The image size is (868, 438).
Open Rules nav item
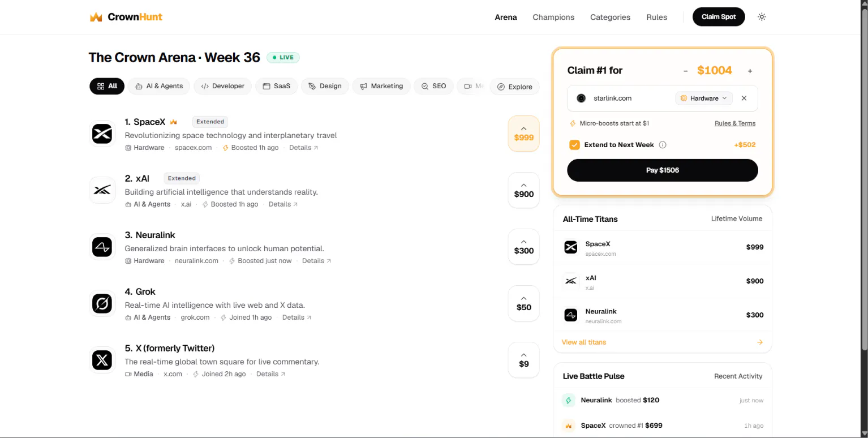[x=656, y=17]
